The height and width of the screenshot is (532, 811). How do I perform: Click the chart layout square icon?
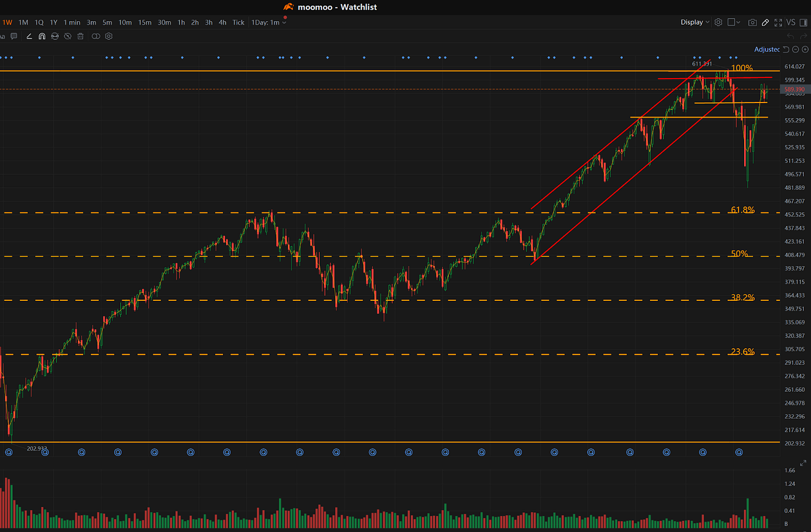click(731, 22)
